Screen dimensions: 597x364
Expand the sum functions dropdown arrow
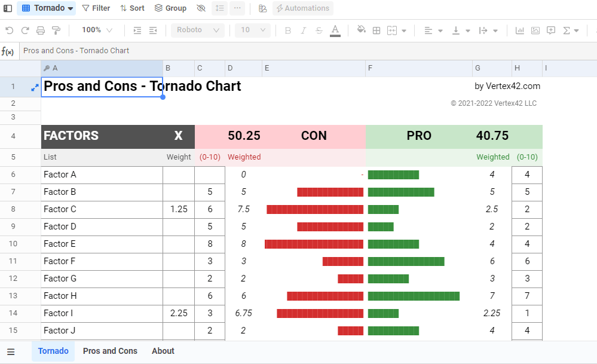pos(577,31)
